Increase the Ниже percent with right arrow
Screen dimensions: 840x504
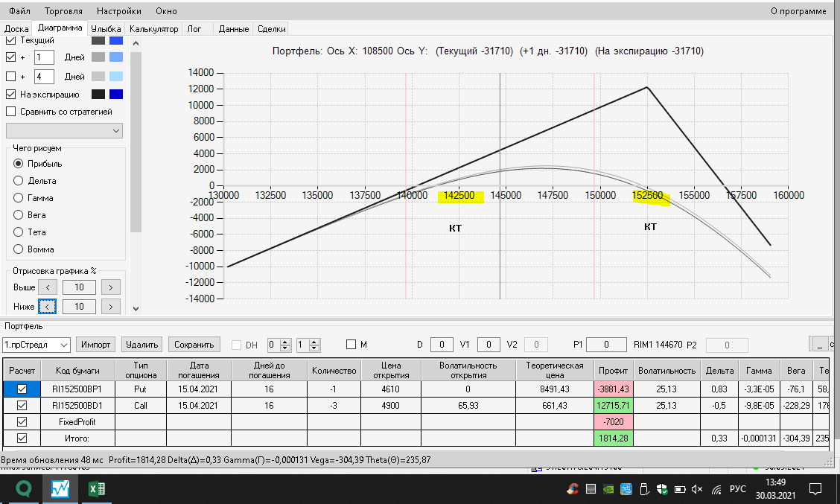point(110,307)
